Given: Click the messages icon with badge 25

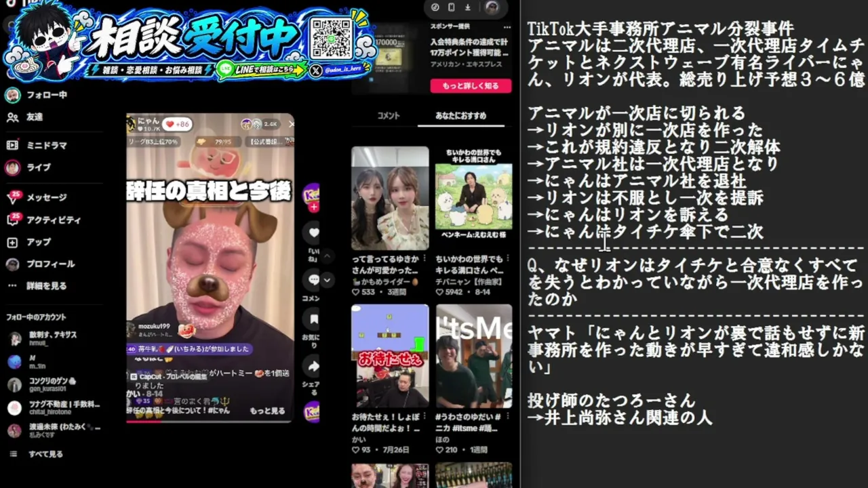Looking at the screenshot, I should tap(13, 197).
